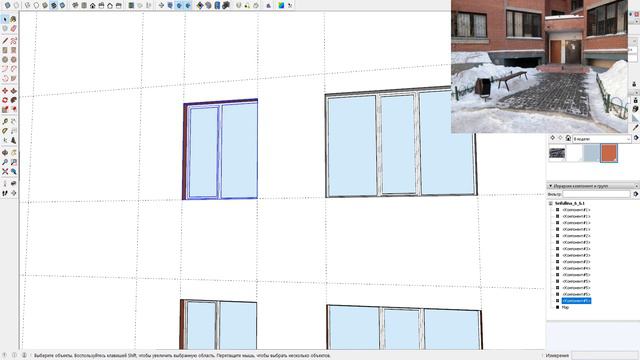Screen dimensions: 640x360
Task: Open outliner details menu beside filter
Action: 636,194
